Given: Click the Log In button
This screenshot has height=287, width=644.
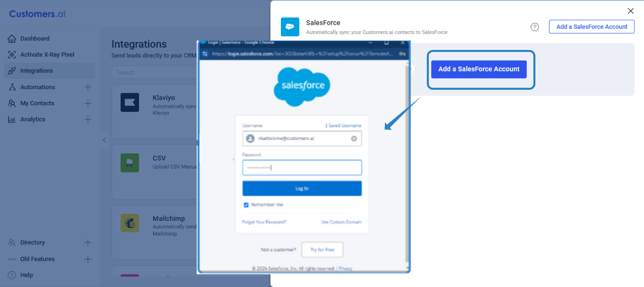Looking at the screenshot, I should [302, 188].
